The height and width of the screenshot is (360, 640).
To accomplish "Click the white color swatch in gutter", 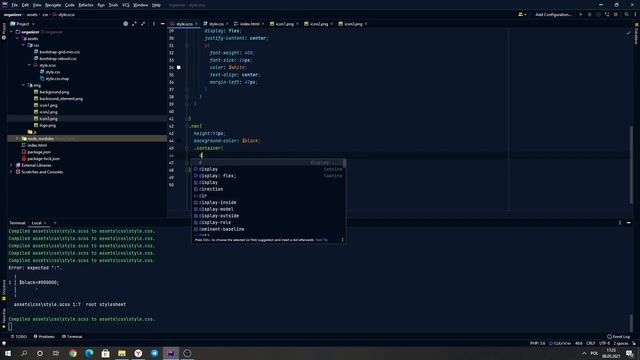I will click(x=178, y=67).
